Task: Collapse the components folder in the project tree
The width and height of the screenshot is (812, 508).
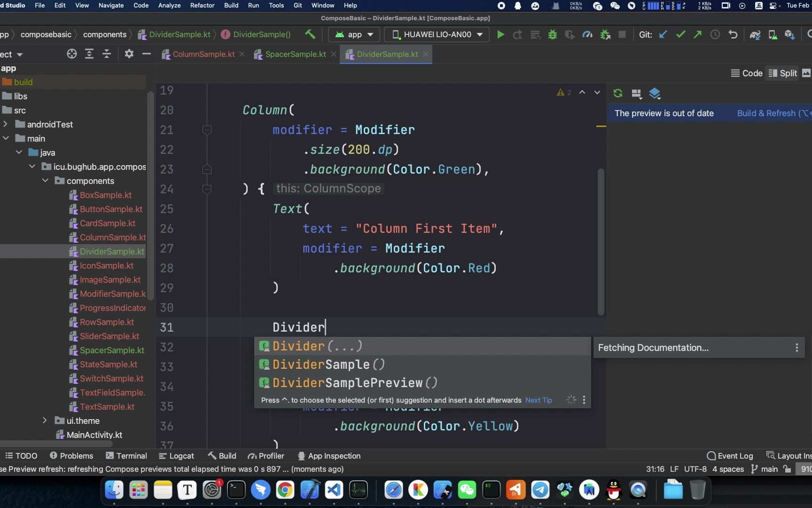Action: click(46, 181)
